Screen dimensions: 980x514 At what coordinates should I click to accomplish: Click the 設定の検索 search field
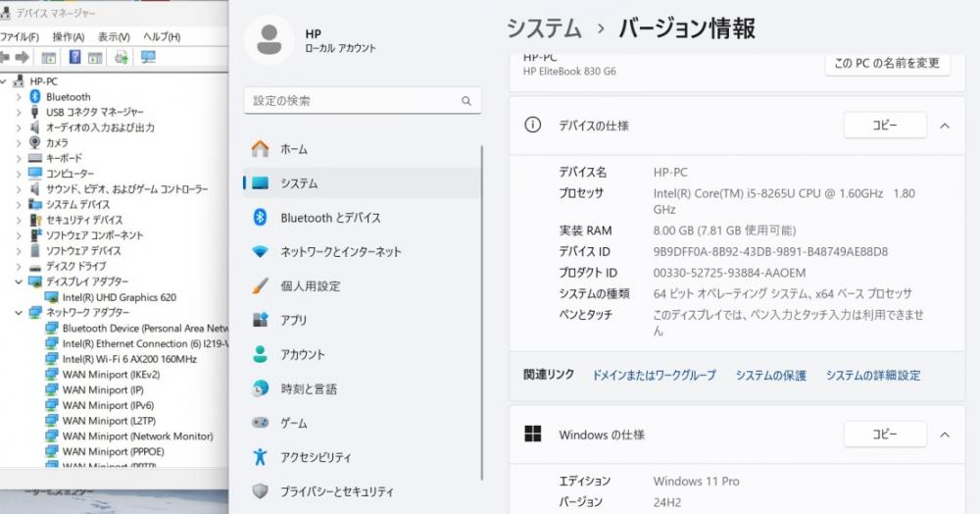(363, 101)
